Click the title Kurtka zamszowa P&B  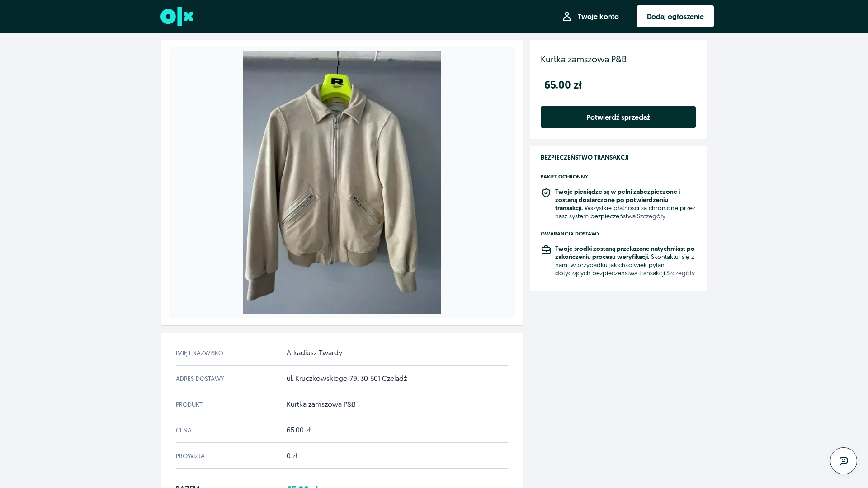pos(584,59)
